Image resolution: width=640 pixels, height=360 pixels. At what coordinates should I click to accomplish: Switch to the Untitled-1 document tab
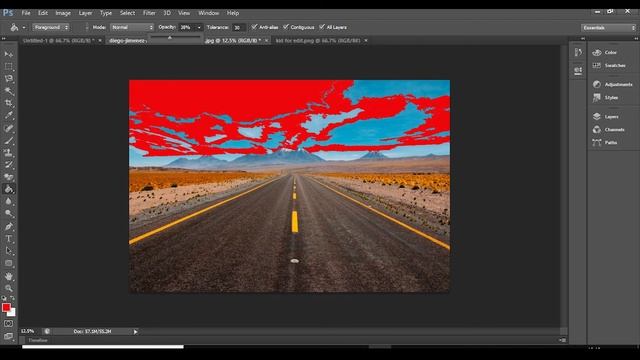coord(58,40)
